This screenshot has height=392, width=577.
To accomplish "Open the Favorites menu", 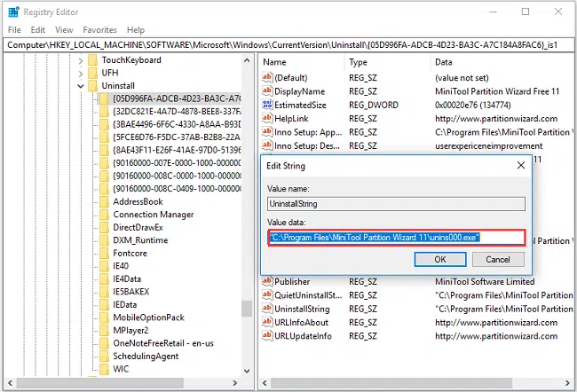I will pos(99,29).
